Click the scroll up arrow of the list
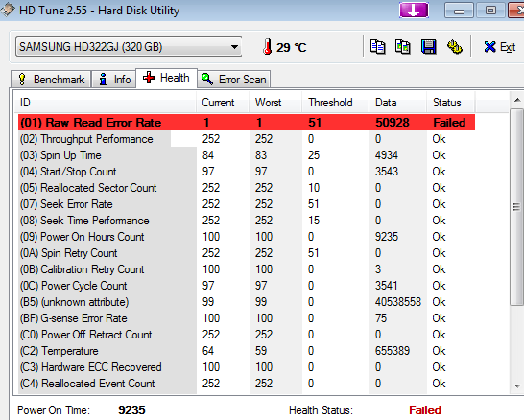The width and height of the screenshot is (524, 420). (517, 100)
